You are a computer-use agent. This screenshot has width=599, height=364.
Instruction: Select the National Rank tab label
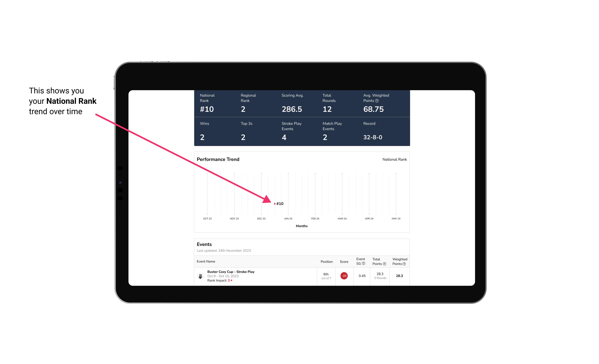click(x=394, y=159)
